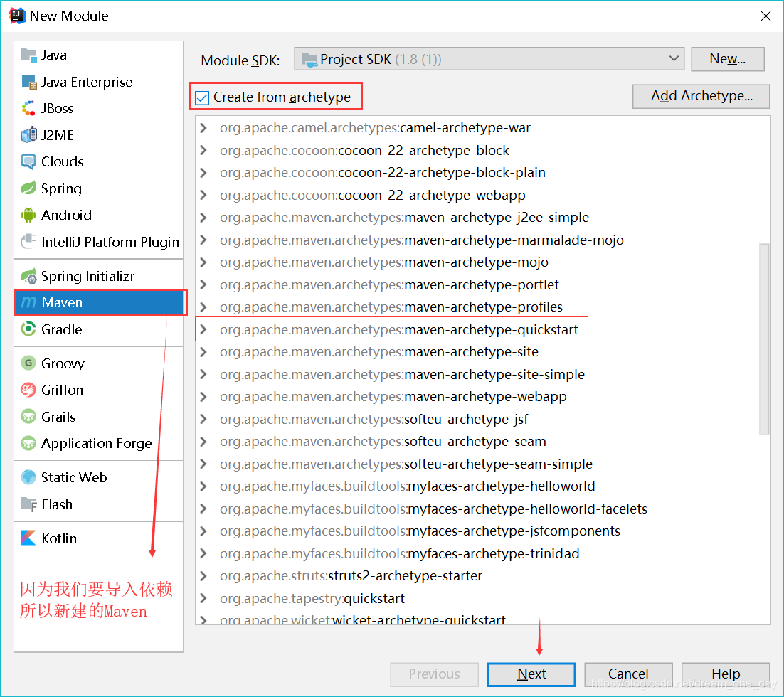Select maven-archetype-quickstart in the list
784x697 pixels.
coord(398,329)
